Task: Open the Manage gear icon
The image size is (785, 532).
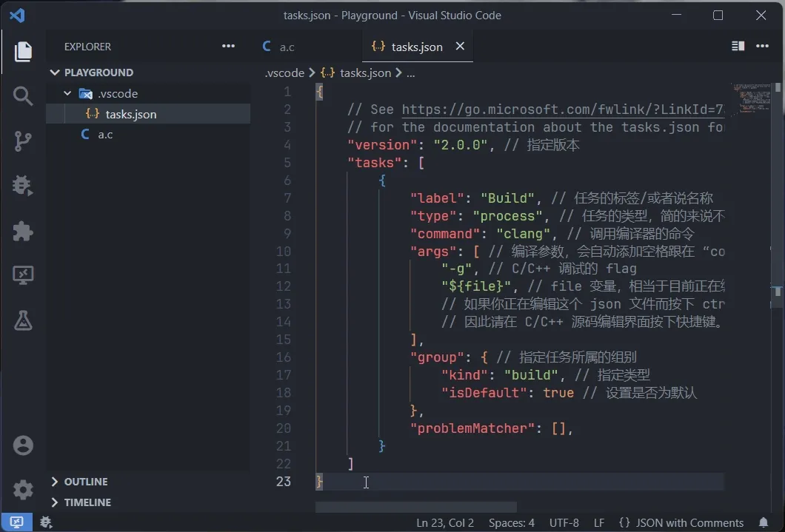Action: coord(23,489)
